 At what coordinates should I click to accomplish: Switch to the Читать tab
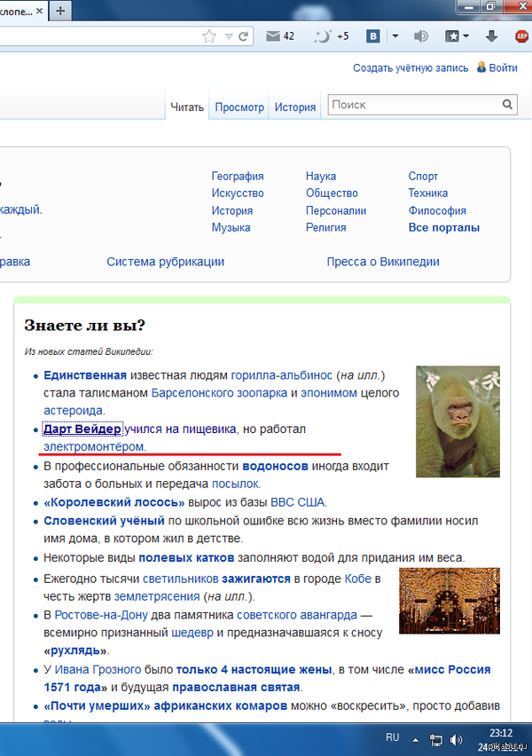pyautogui.click(x=187, y=107)
